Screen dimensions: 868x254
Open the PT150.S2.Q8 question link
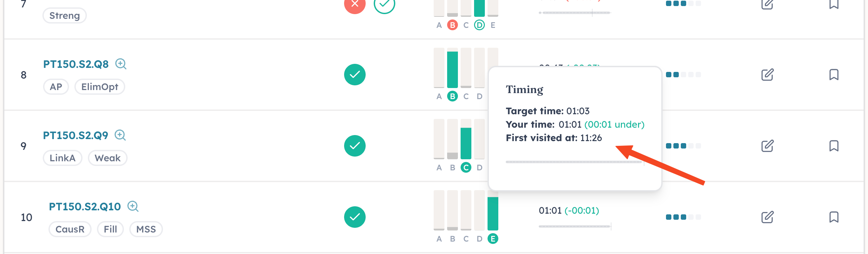click(x=76, y=64)
